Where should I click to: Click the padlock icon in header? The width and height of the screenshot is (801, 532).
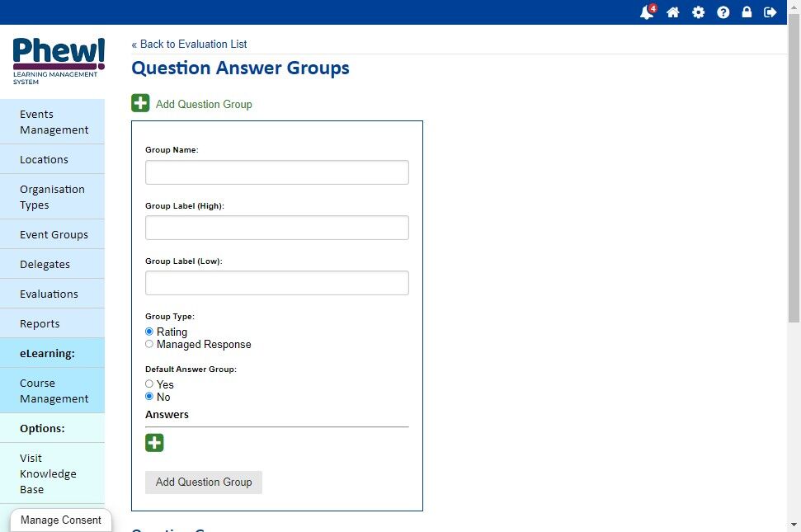(747, 12)
